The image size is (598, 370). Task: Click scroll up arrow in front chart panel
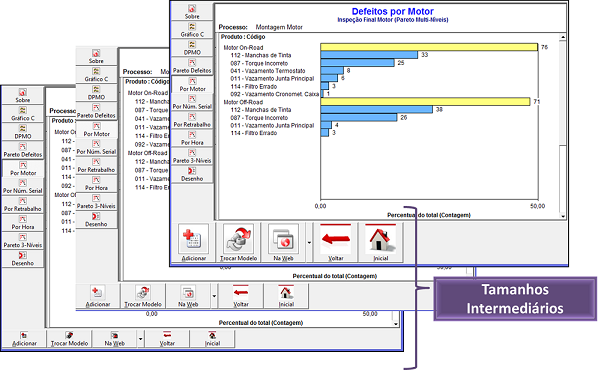coord(563,37)
